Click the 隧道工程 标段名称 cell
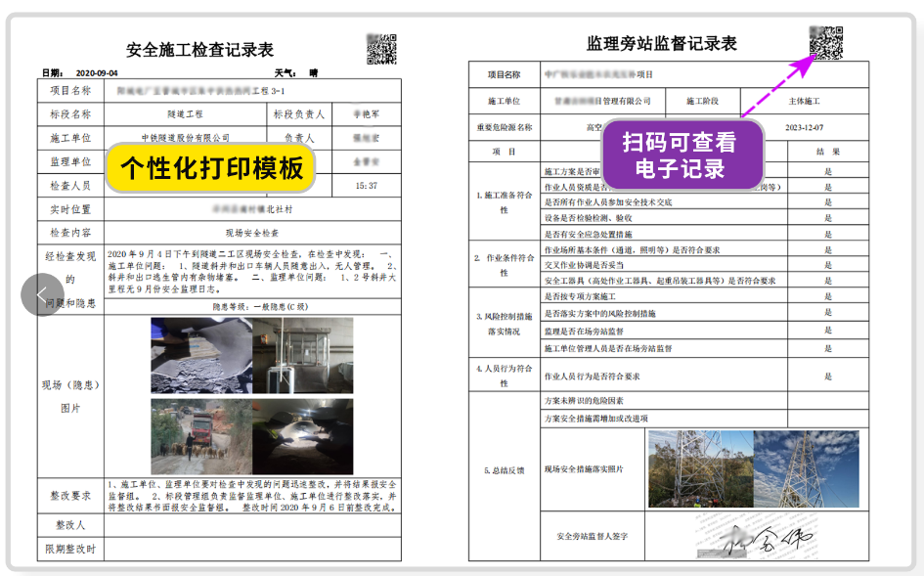The height and width of the screenshot is (576, 924). [185, 114]
